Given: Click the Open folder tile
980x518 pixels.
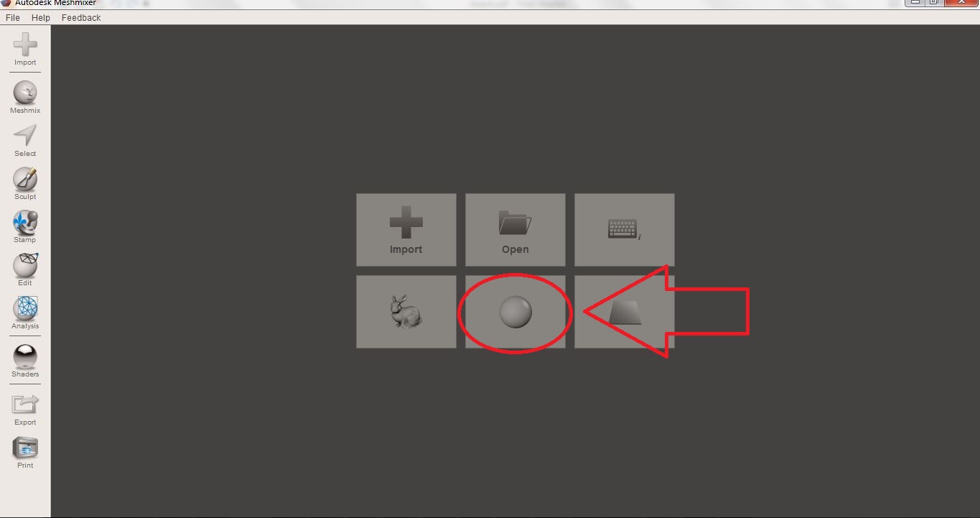Looking at the screenshot, I should pos(515,230).
